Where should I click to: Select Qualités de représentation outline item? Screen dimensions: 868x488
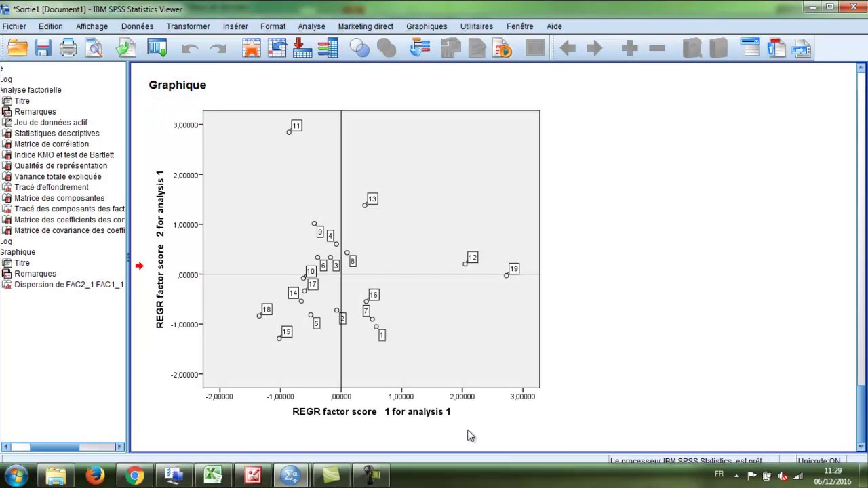(60, 166)
